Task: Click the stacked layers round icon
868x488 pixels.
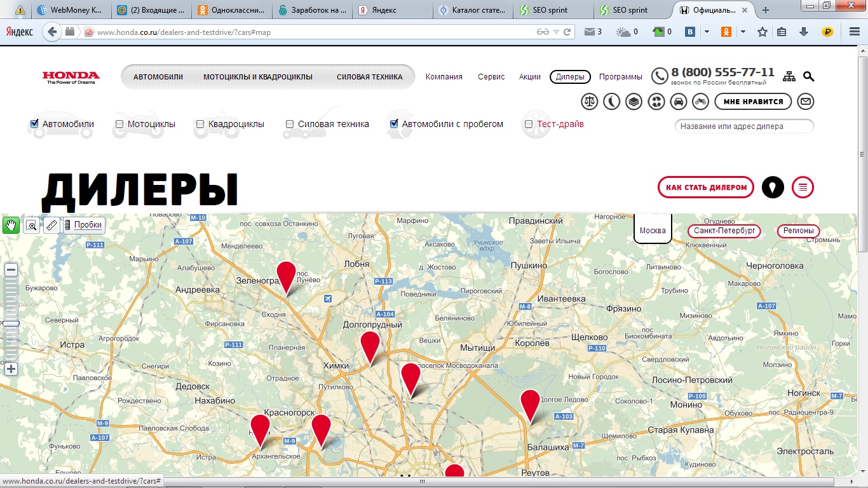Action: point(634,101)
